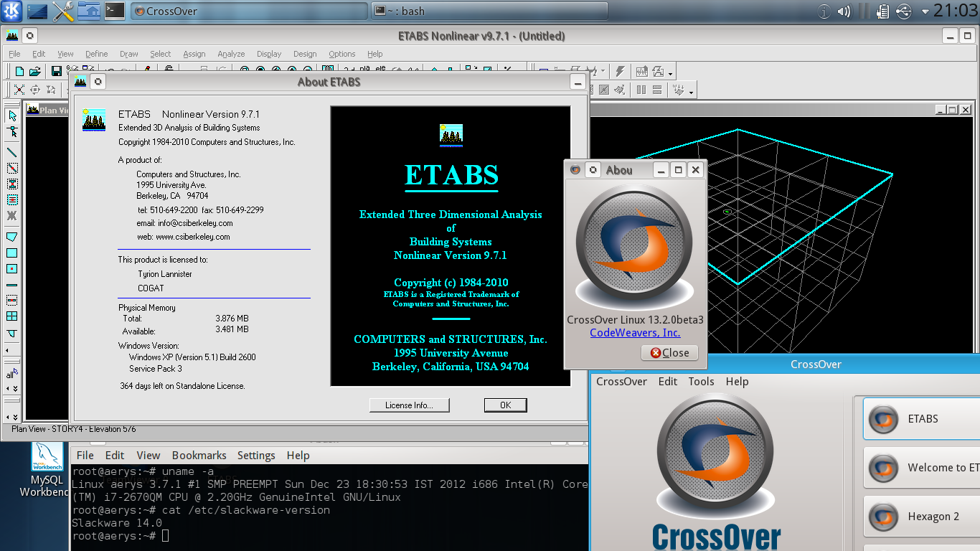Select the Draw Line Objects tool
Viewport: 980px width, 551px height.
[11, 153]
